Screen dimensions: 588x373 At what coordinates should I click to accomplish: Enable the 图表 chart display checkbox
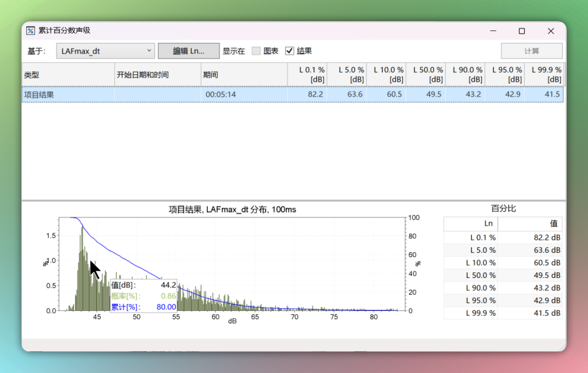click(x=256, y=51)
